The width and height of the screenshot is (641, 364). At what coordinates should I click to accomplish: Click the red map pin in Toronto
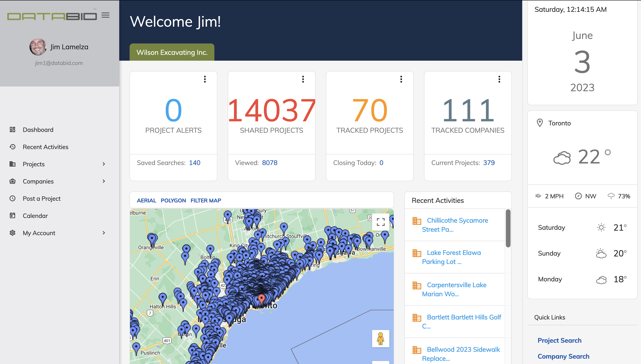coord(261,299)
